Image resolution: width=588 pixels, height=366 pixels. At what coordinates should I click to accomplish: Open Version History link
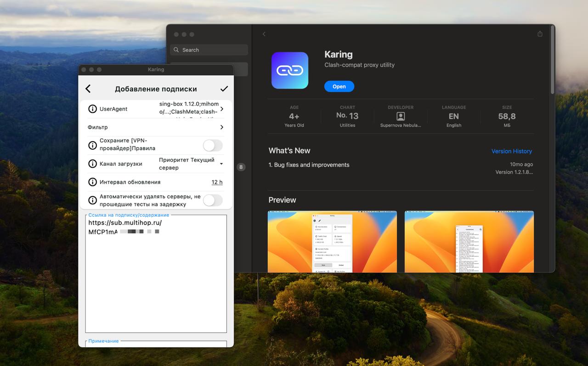tap(512, 151)
